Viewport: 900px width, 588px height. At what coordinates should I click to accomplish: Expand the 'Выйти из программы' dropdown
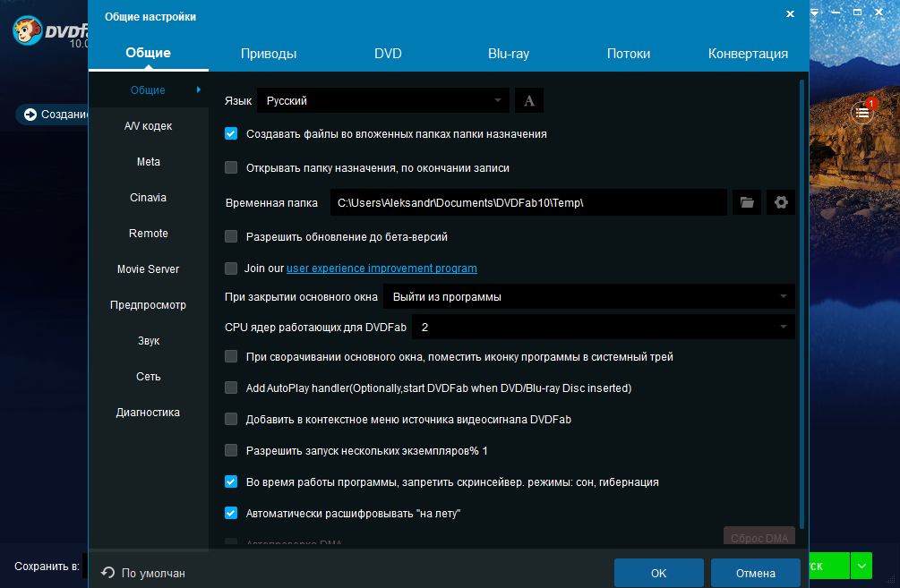click(588, 296)
